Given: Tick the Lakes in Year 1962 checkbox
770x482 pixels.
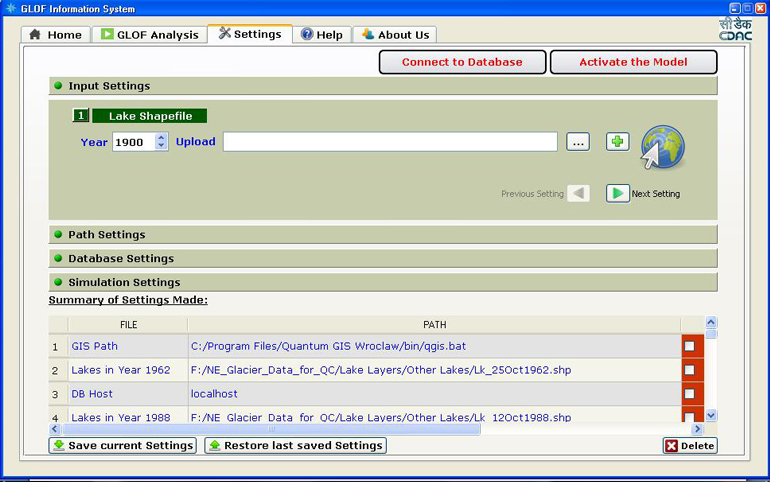Looking at the screenshot, I should pos(689,370).
